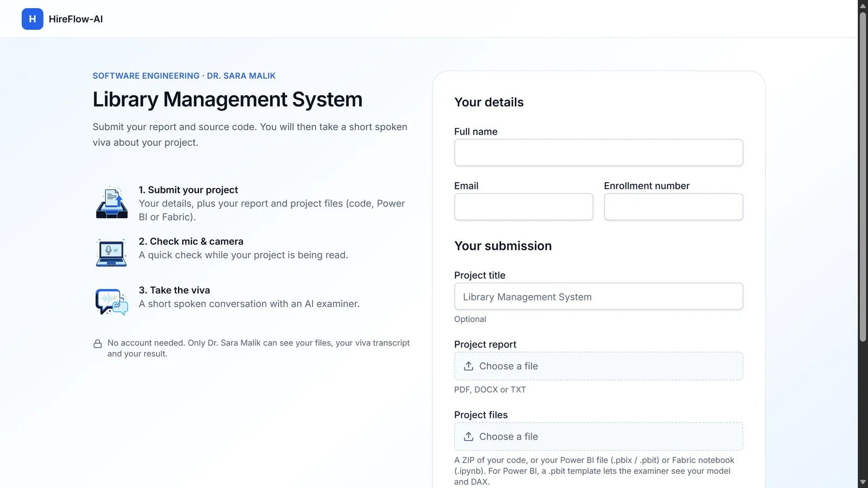Click the 'Optional' hint under Project title
This screenshot has width=868, height=488.
coord(470,319)
